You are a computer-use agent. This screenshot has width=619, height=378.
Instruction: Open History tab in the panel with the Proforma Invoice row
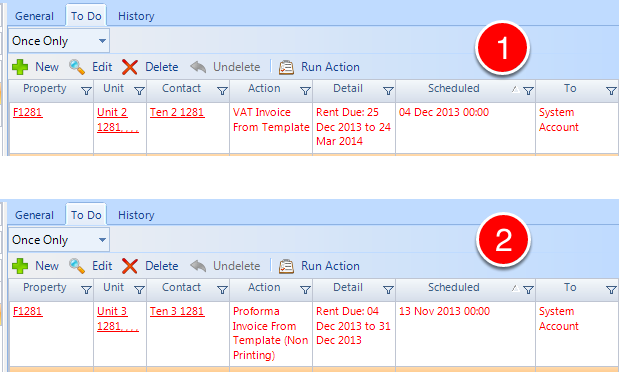click(136, 215)
